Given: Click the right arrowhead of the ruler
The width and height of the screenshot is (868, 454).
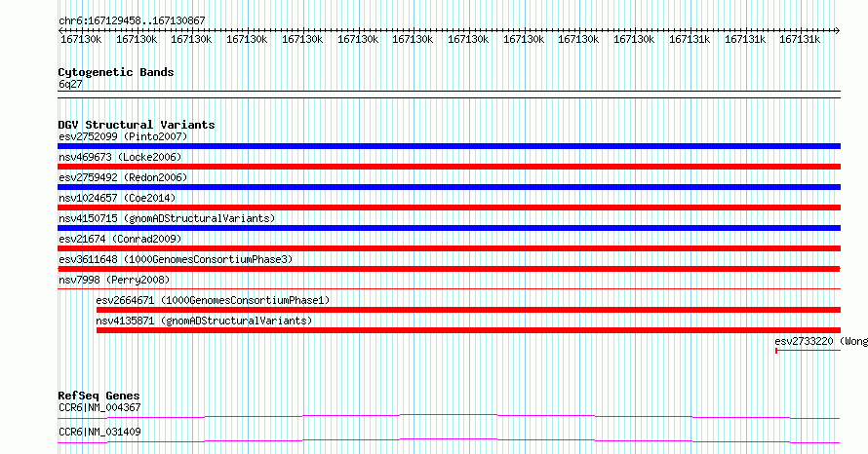Looking at the screenshot, I should [838, 30].
